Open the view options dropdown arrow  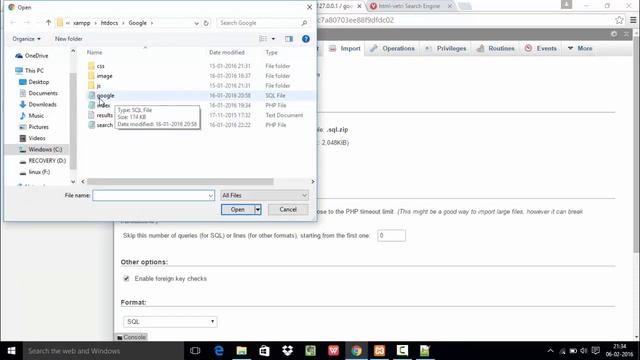[x=273, y=39]
